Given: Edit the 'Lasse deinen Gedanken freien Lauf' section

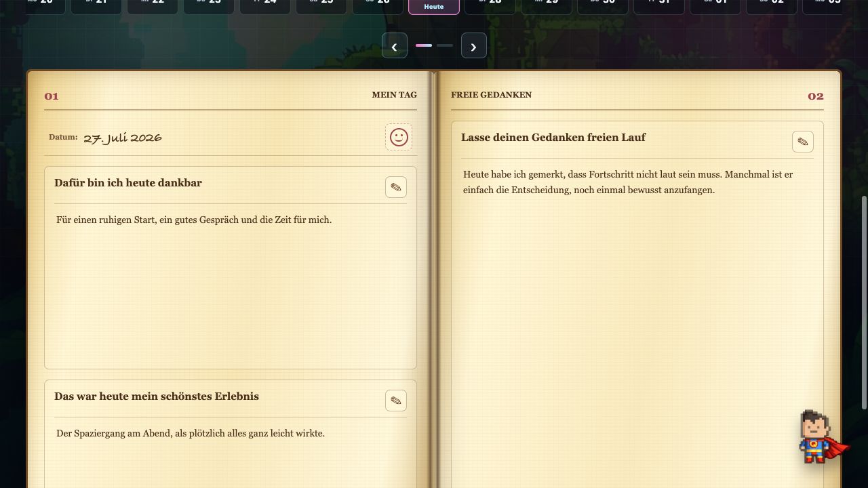Looking at the screenshot, I should tap(803, 142).
